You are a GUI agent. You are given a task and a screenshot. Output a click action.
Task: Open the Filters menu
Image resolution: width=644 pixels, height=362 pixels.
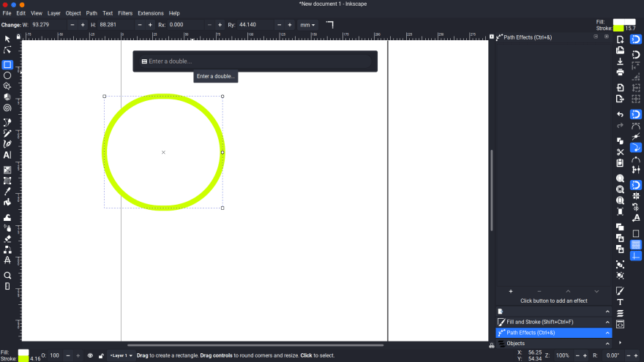125,13
